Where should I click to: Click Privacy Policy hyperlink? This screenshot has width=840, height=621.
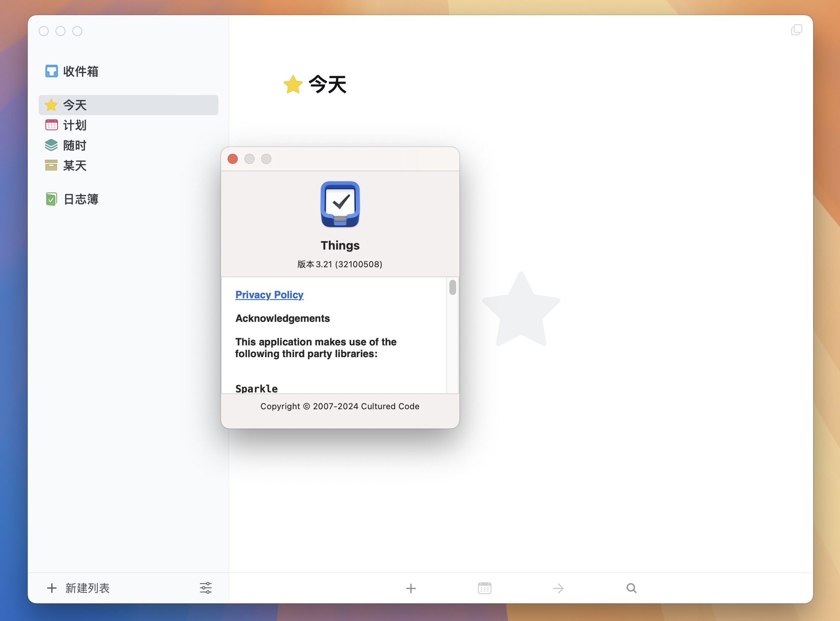269,294
